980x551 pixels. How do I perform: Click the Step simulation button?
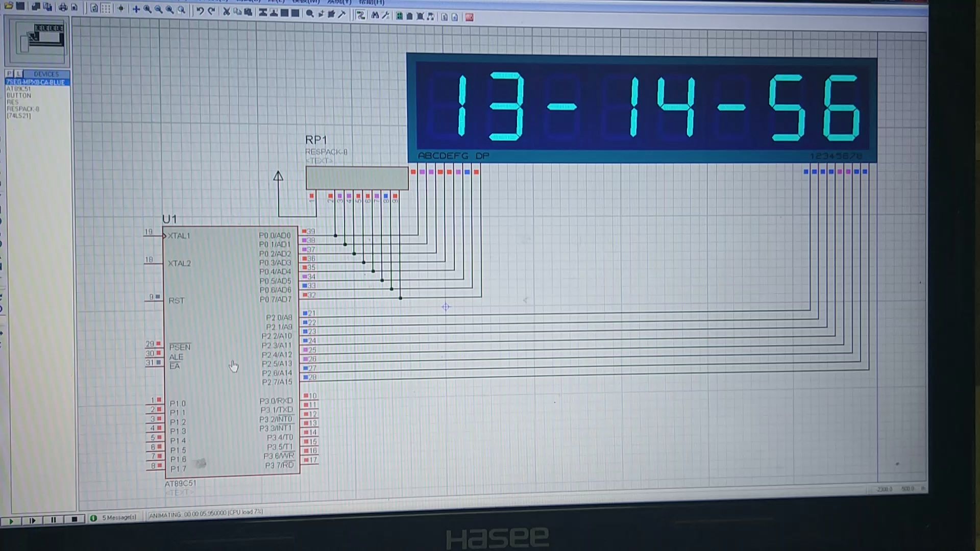coord(32,520)
